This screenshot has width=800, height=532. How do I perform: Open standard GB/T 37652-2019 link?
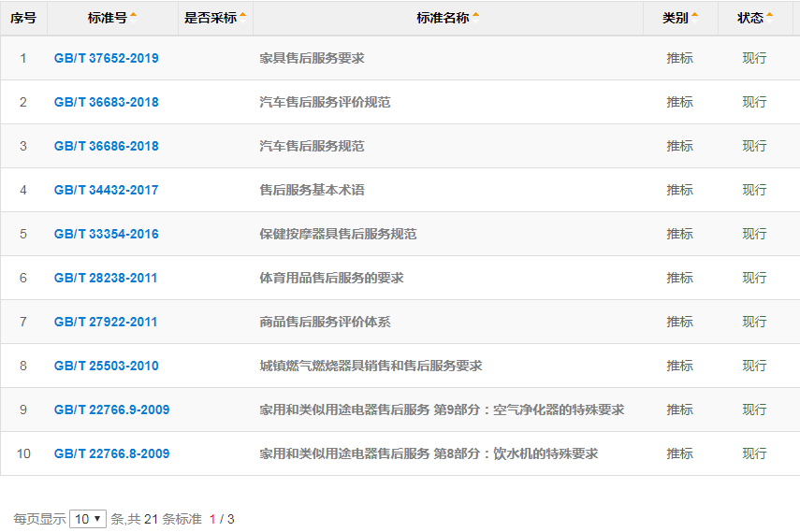106,58
